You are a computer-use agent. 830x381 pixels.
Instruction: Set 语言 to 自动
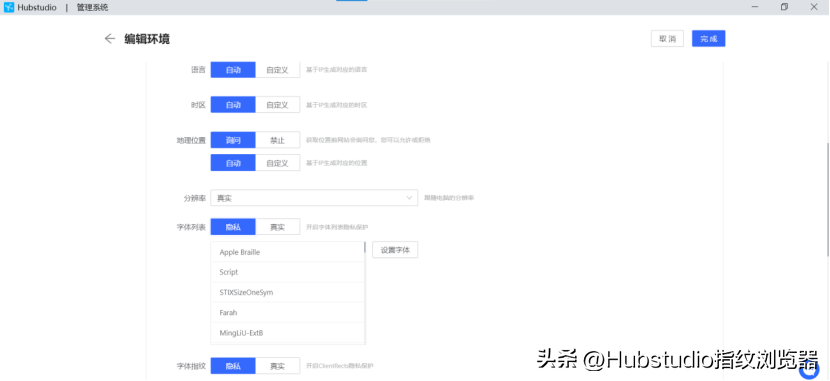click(x=233, y=70)
